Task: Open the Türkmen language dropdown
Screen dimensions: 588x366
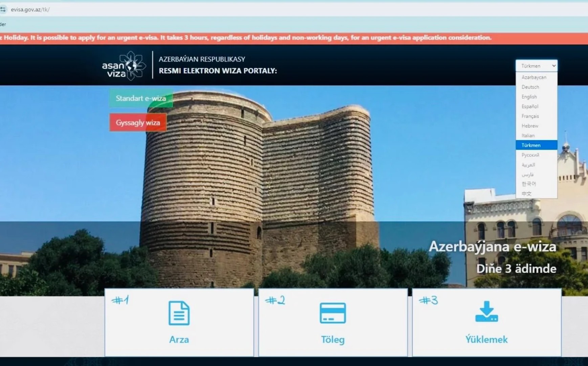Action: click(536, 66)
